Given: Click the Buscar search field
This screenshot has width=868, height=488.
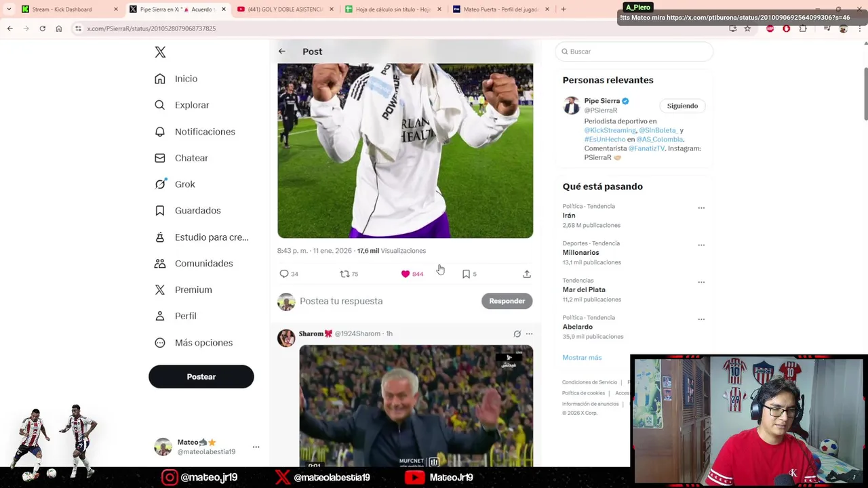Looking at the screenshot, I should coord(634,52).
